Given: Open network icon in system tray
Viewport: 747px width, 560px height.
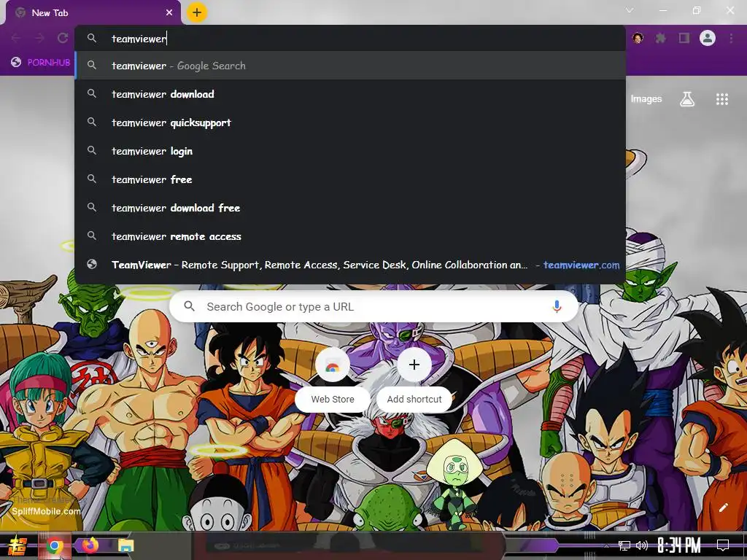Looking at the screenshot, I should (x=624, y=545).
